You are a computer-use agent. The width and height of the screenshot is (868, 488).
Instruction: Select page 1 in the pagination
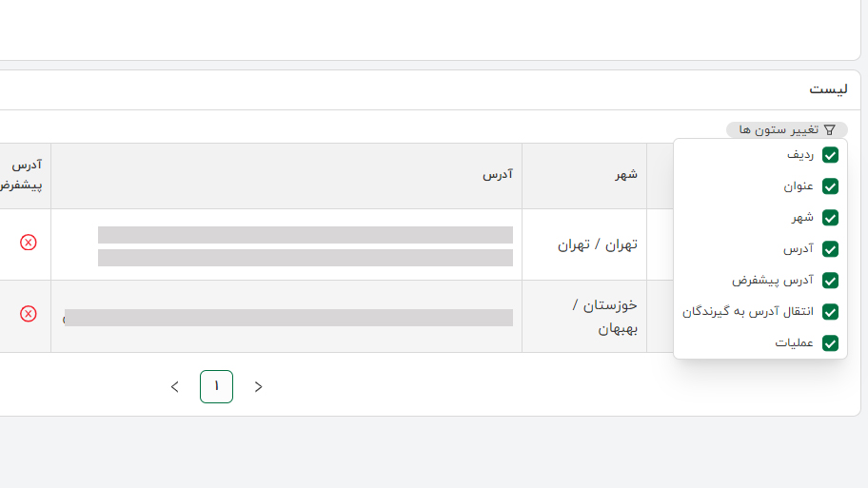(216, 386)
